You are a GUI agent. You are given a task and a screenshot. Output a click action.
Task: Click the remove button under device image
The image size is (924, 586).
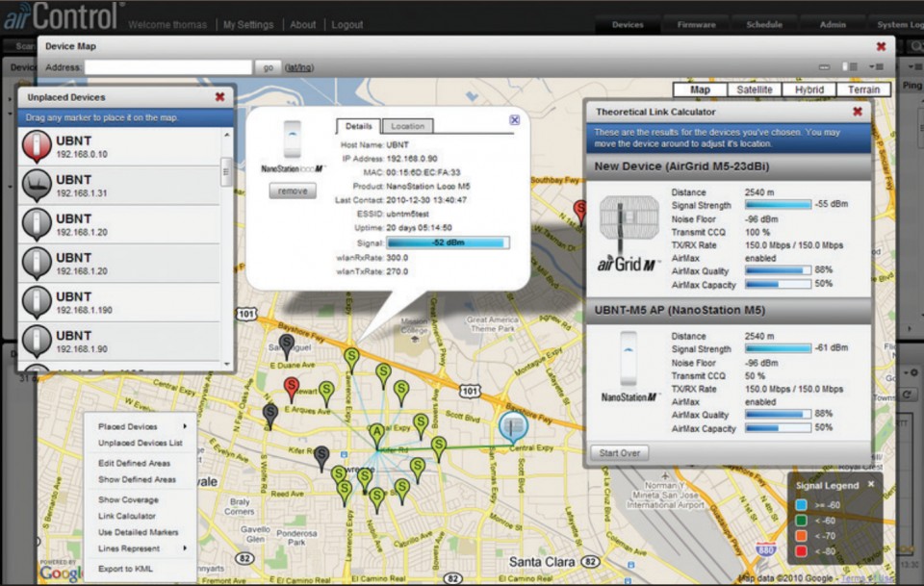292,191
